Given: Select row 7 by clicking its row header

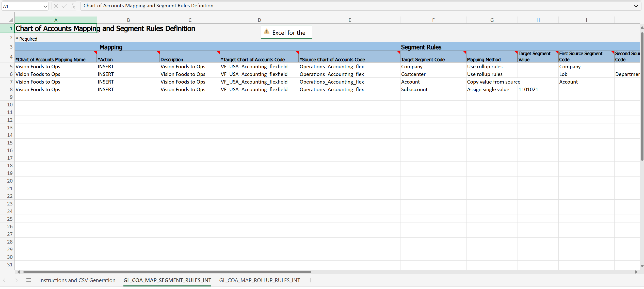Looking at the screenshot, I should [11, 82].
